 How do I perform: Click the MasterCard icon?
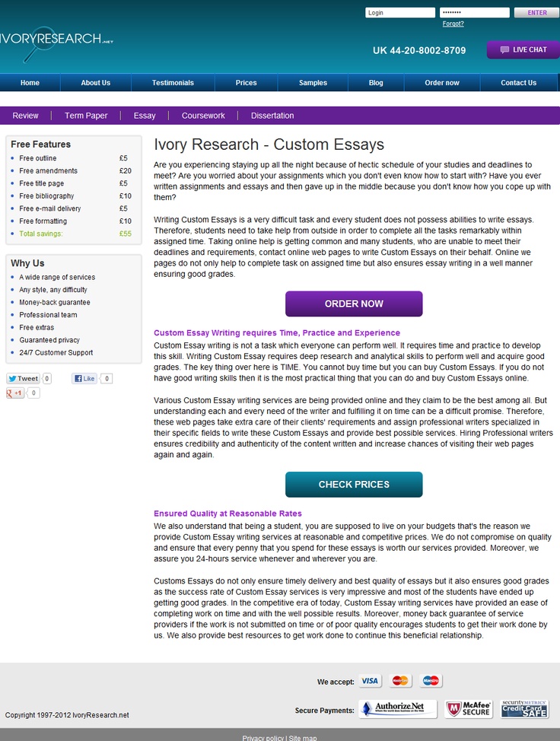pos(400,681)
